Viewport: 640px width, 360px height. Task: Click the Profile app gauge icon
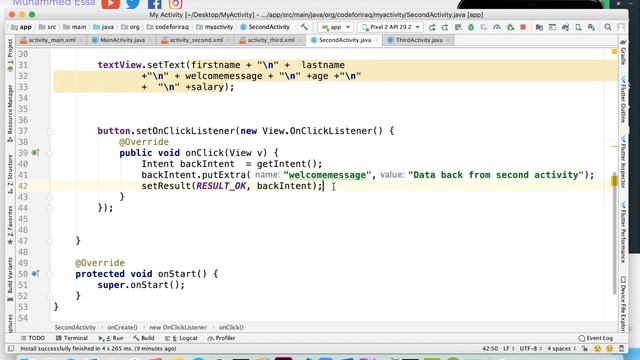click(497, 27)
